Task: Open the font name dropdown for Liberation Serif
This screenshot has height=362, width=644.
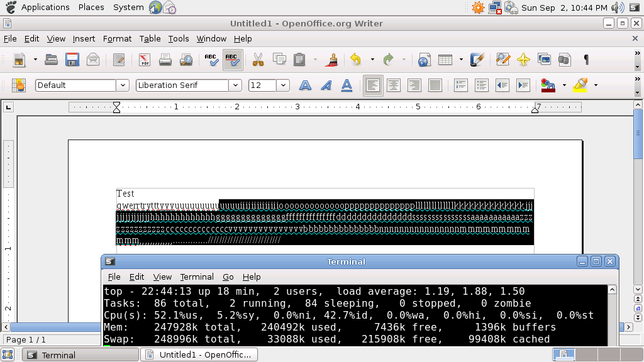Action: tap(235, 85)
